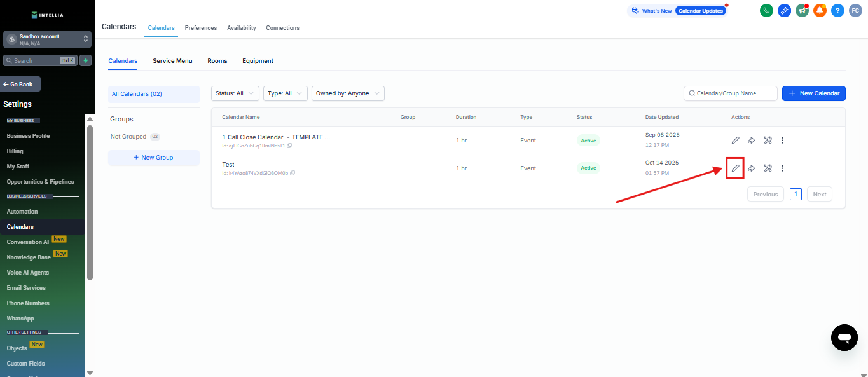Viewport: 868px width, 377px height.
Task: Expand the Status: All filter dropdown
Action: point(235,93)
